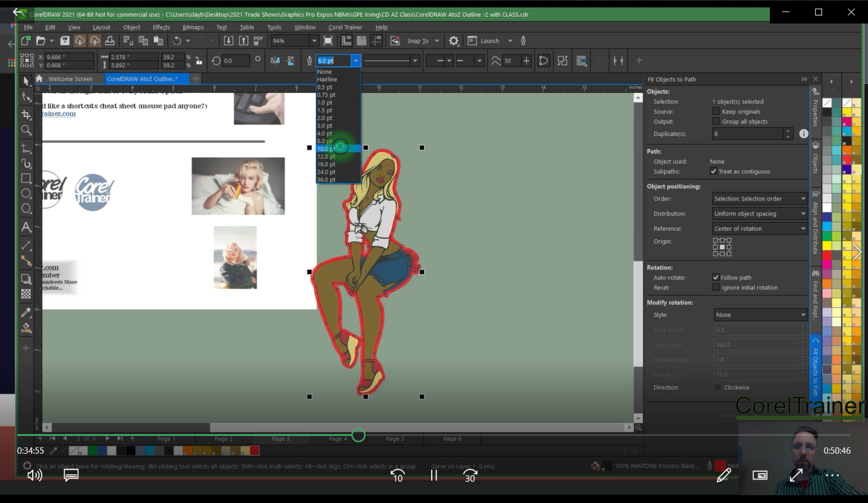
Task: Enable Ignore initial rotation checkbox
Action: [716, 287]
